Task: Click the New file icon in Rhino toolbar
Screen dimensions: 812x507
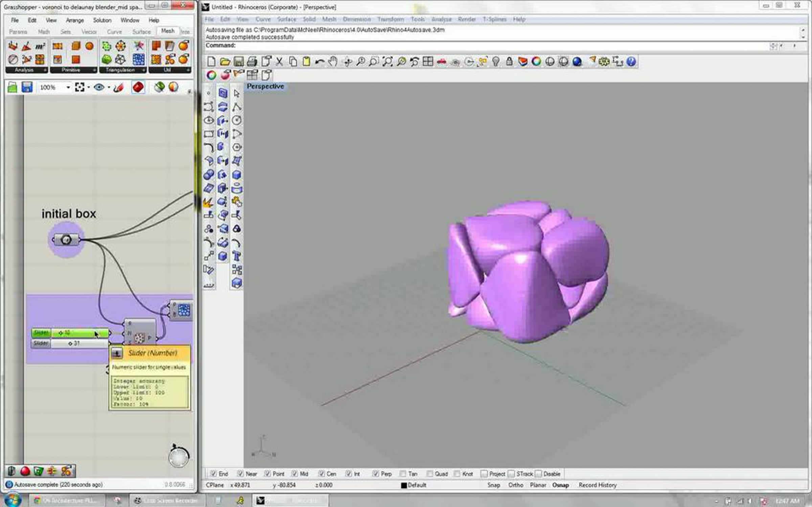Action: [x=211, y=62]
